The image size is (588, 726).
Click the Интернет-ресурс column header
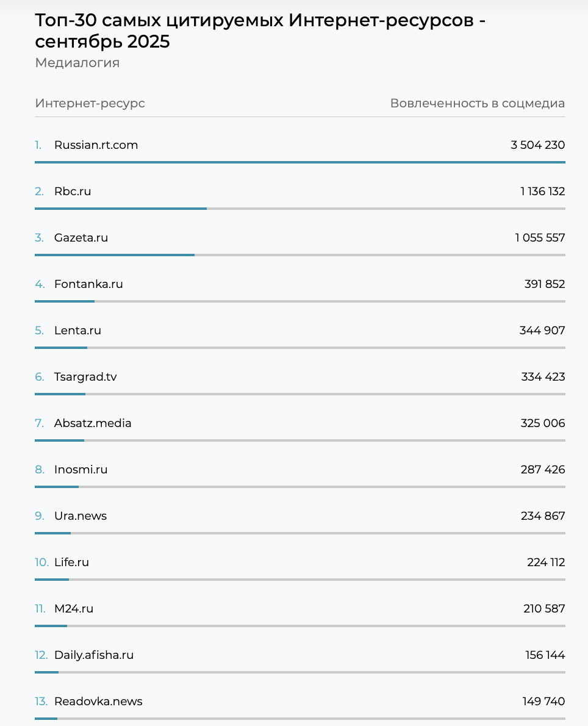click(90, 103)
